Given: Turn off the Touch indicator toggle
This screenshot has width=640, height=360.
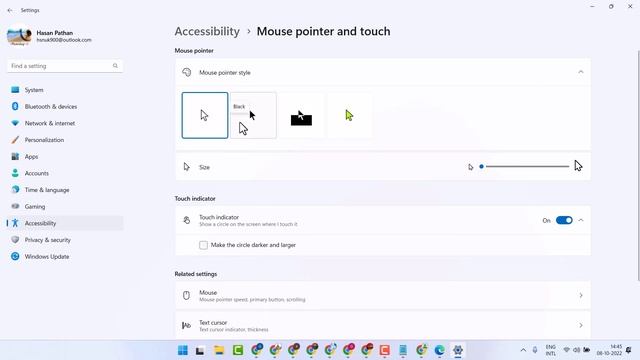Looking at the screenshot, I should pos(564,220).
